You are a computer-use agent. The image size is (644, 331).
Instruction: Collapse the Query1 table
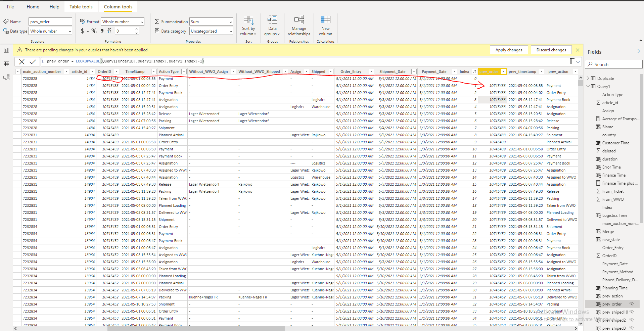pos(588,86)
